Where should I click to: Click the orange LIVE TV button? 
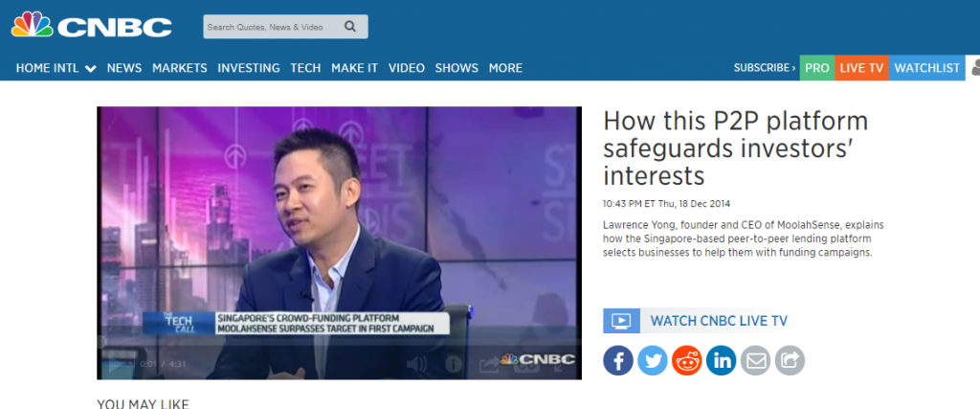(x=862, y=68)
